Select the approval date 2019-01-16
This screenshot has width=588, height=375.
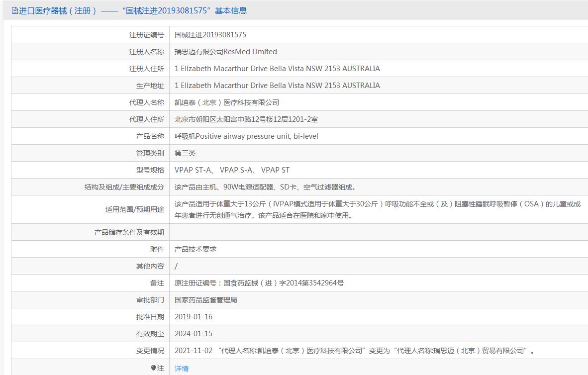coord(194,317)
